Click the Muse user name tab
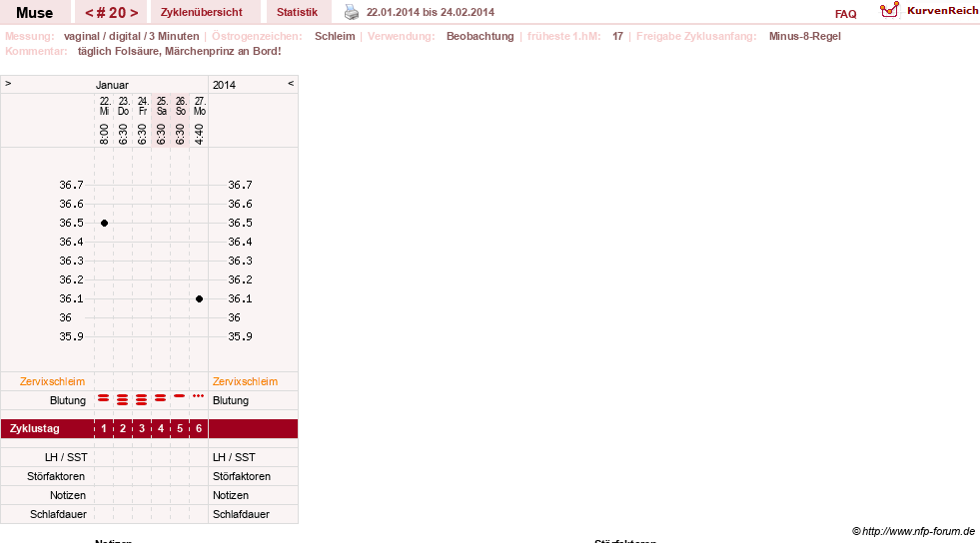The height and width of the screenshot is (543, 980). tap(34, 13)
